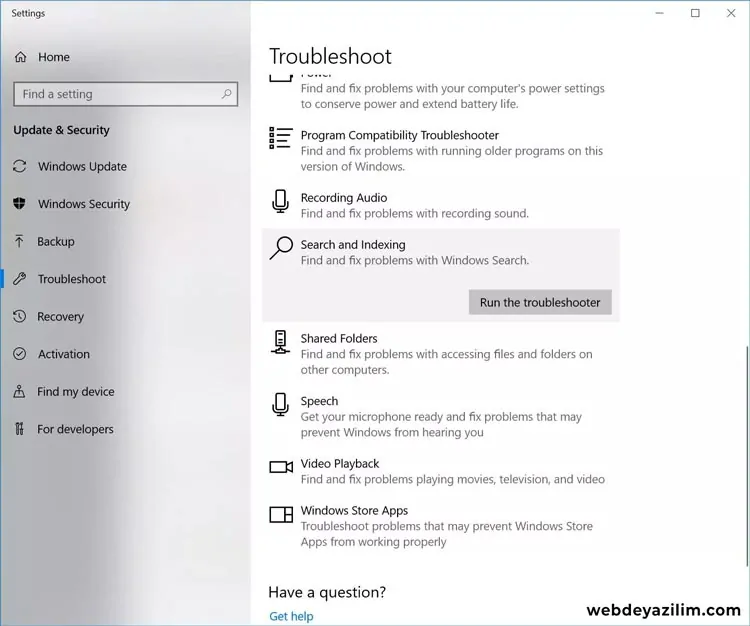The width and height of the screenshot is (750, 626).
Task: Run the troubleshooter for Search and Indexing
Action: [540, 302]
